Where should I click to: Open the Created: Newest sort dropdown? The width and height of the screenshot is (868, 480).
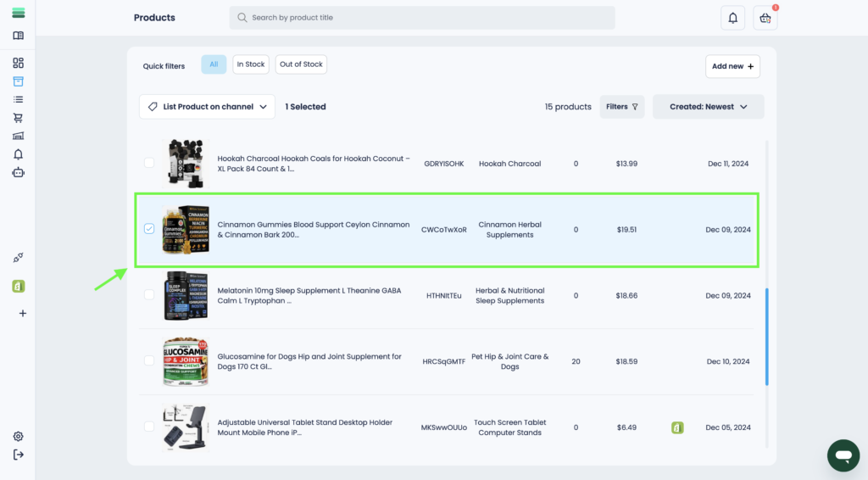(x=708, y=107)
